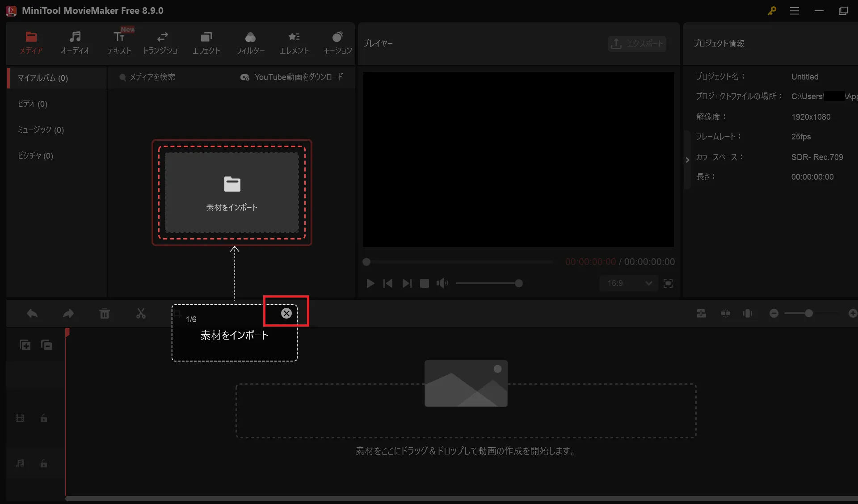
Task: Click the frame rate value 25fps
Action: 801,137
